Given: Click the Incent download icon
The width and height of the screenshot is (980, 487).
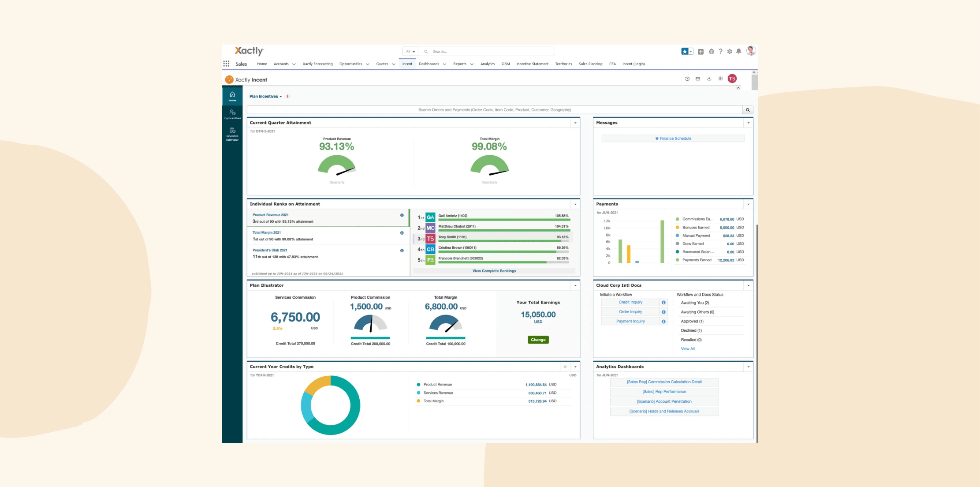Looking at the screenshot, I should (709, 79).
